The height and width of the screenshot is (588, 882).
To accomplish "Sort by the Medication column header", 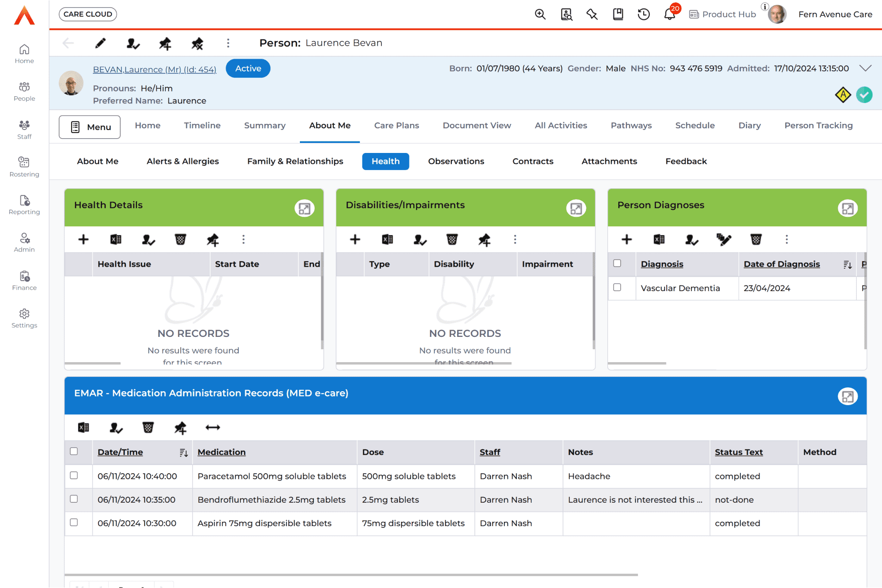I will tap(221, 452).
